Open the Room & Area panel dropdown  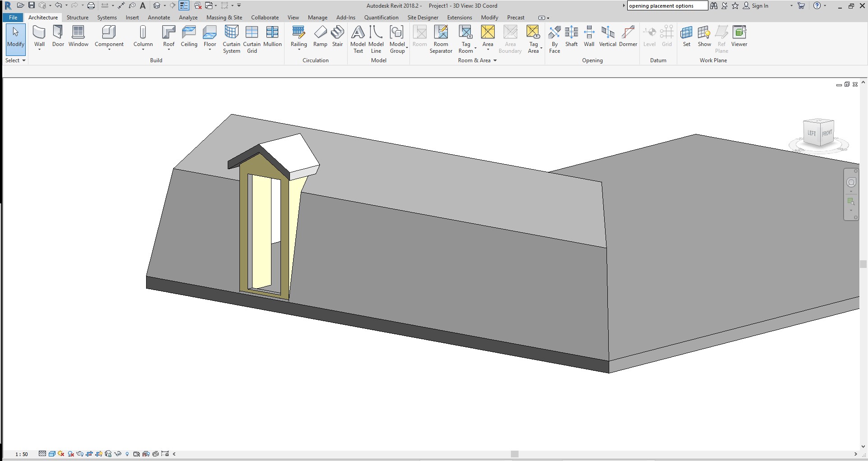point(495,60)
